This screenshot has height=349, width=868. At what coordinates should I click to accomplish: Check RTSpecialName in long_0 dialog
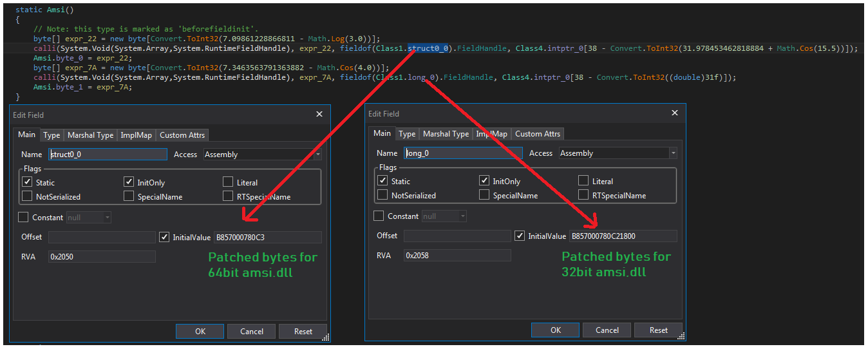point(583,195)
